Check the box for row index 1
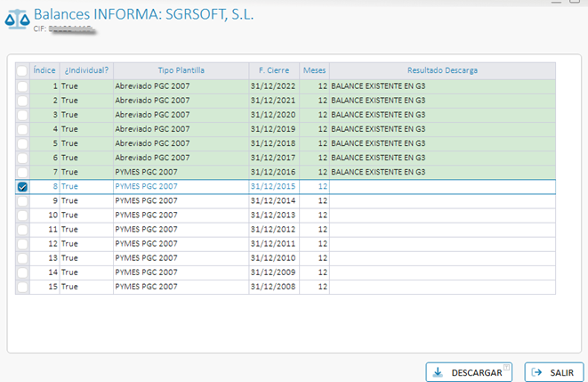The width and height of the screenshot is (588, 382). (22, 86)
